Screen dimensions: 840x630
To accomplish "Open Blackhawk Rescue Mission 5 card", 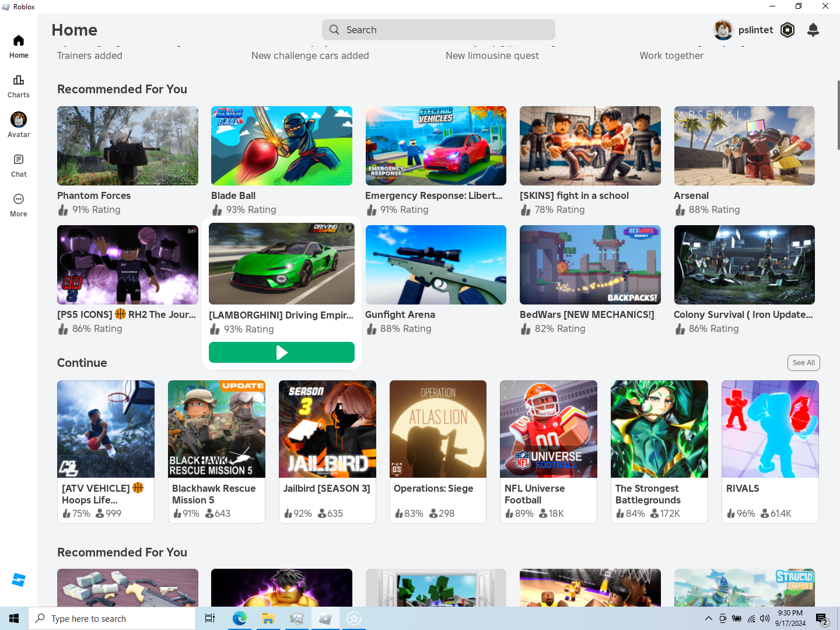I will coord(216,452).
